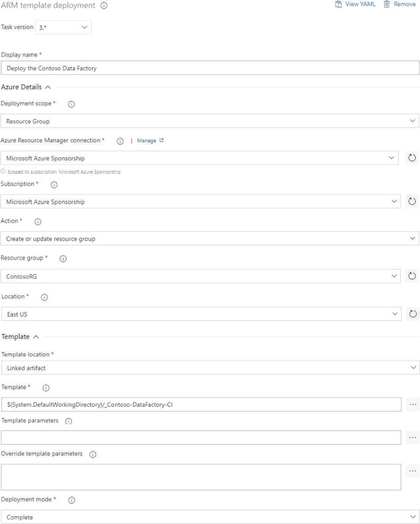Show info tooltip for Deployment scope

(x=72, y=104)
